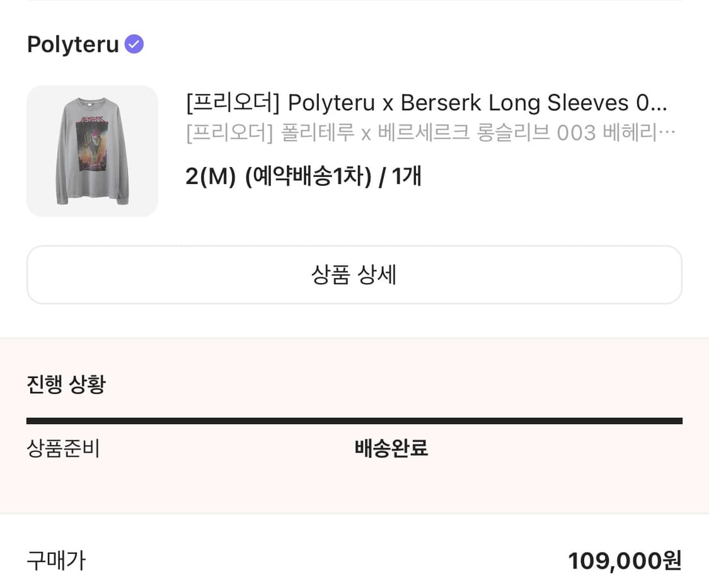This screenshot has width=709, height=588.
Task: Select the 배송완료 progress step
Action: point(391,449)
